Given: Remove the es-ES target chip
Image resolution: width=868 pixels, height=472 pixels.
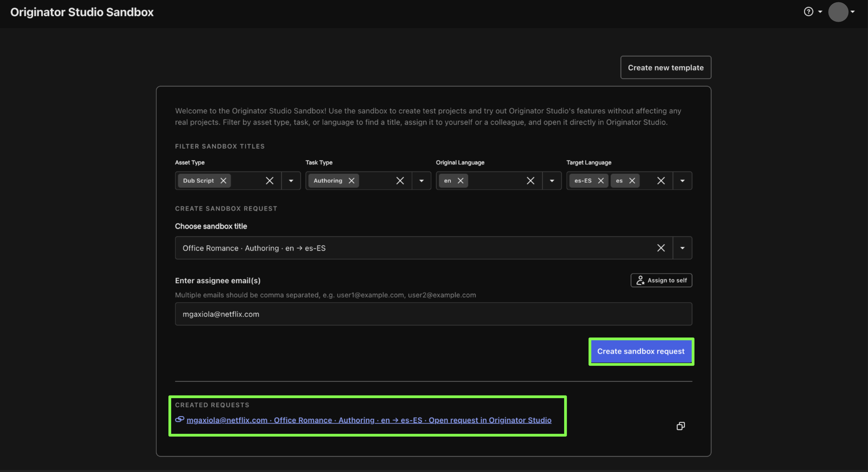Looking at the screenshot, I should click(601, 181).
